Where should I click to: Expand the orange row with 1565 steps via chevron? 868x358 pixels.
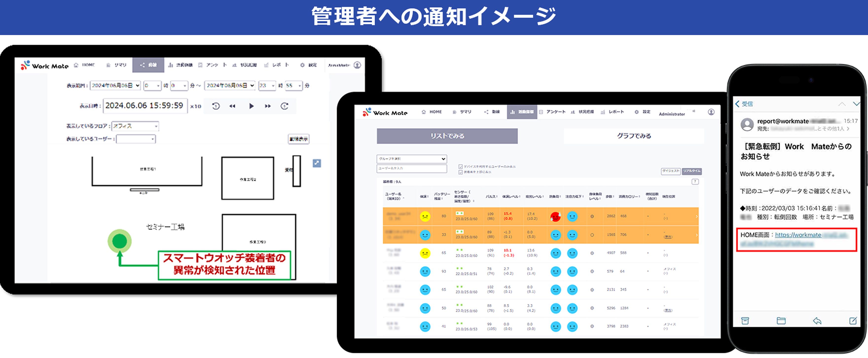pos(696,235)
